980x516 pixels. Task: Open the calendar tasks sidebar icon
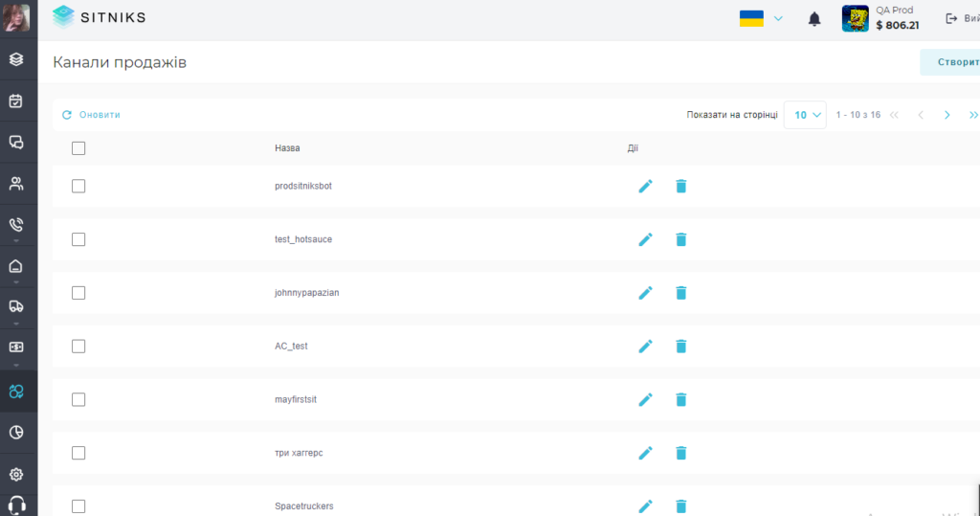click(x=16, y=101)
